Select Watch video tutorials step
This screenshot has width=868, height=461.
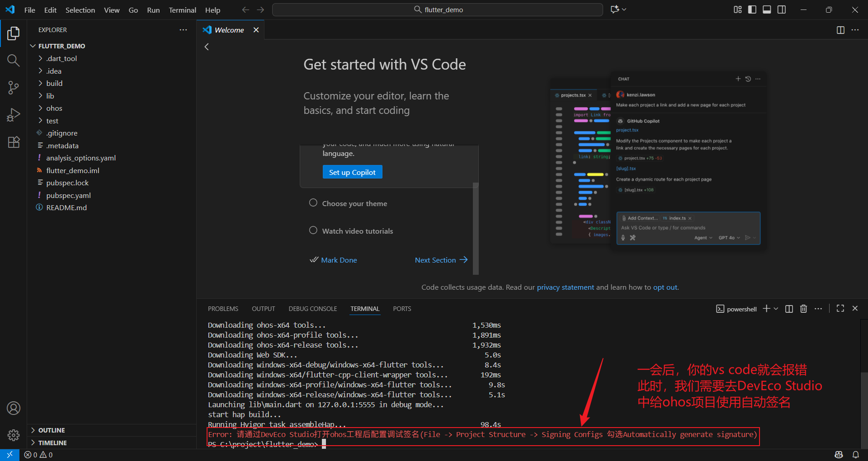coord(357,231)
